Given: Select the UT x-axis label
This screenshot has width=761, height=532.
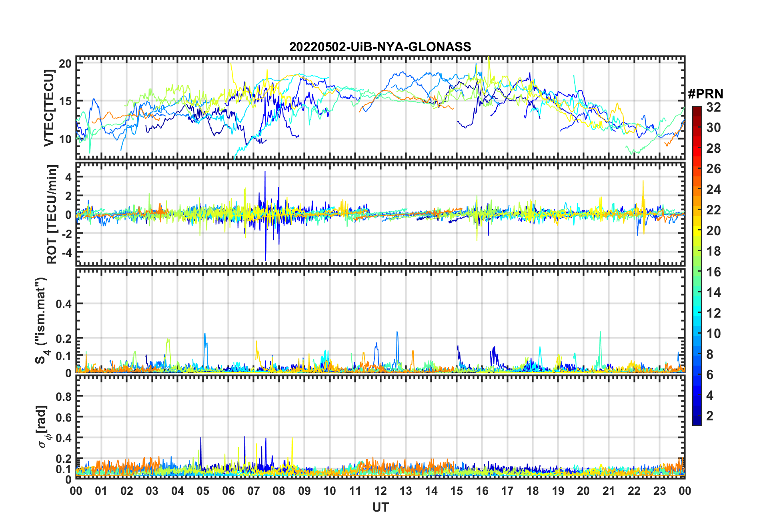Looking at the screenshot, I should 380,507.
